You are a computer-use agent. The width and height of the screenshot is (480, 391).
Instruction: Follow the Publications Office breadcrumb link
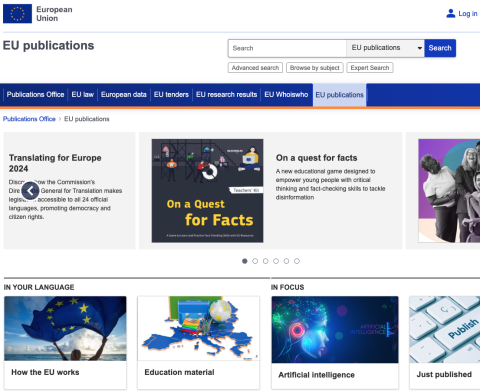click(x=29, y=119)
